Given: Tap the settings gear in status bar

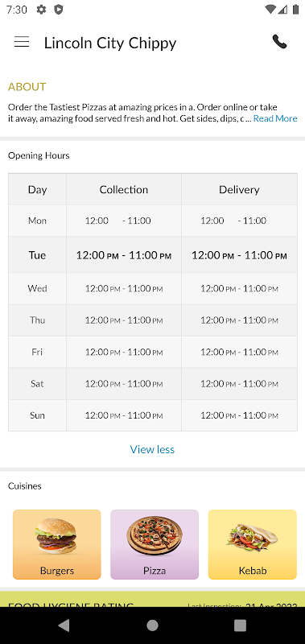Looking at the screenshot, I should pos(41,10).
